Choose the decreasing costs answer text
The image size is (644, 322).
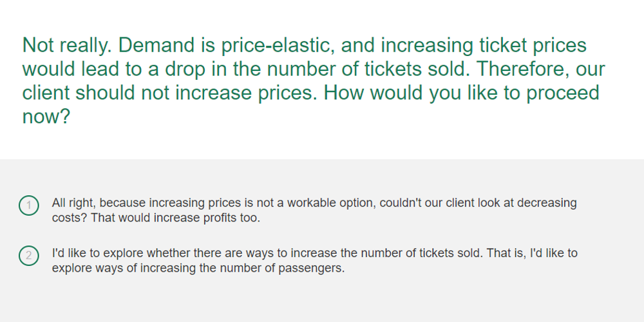click(x=314, y=211)
